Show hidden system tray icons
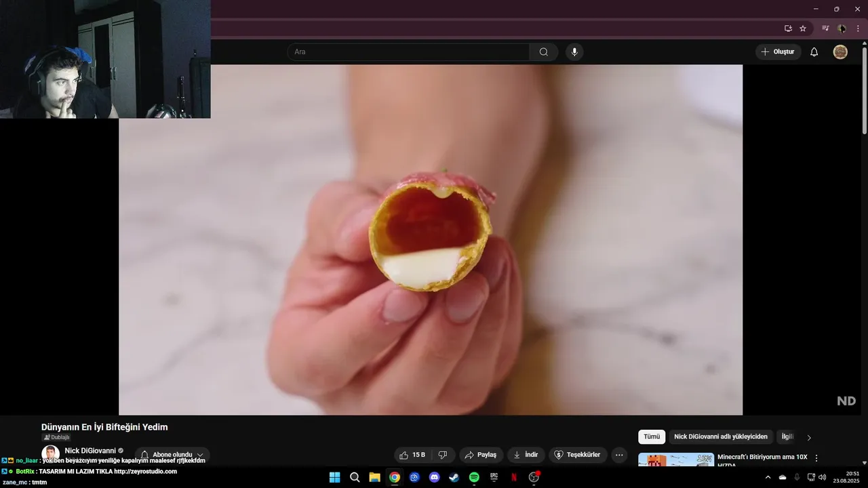 pos(768,477)
